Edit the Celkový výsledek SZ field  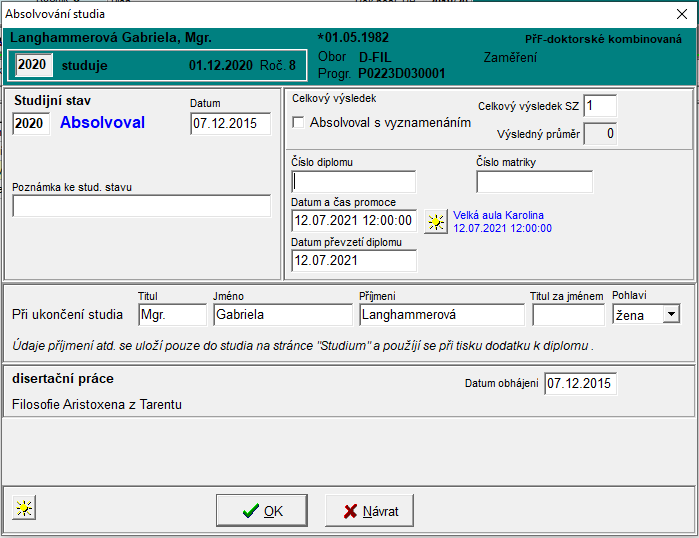coord(600,106)
